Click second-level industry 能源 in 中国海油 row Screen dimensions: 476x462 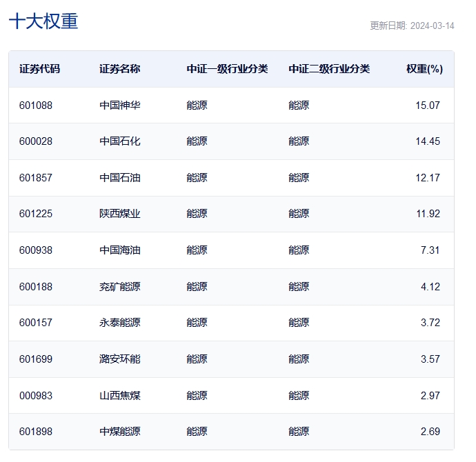[x=299, y=250]
